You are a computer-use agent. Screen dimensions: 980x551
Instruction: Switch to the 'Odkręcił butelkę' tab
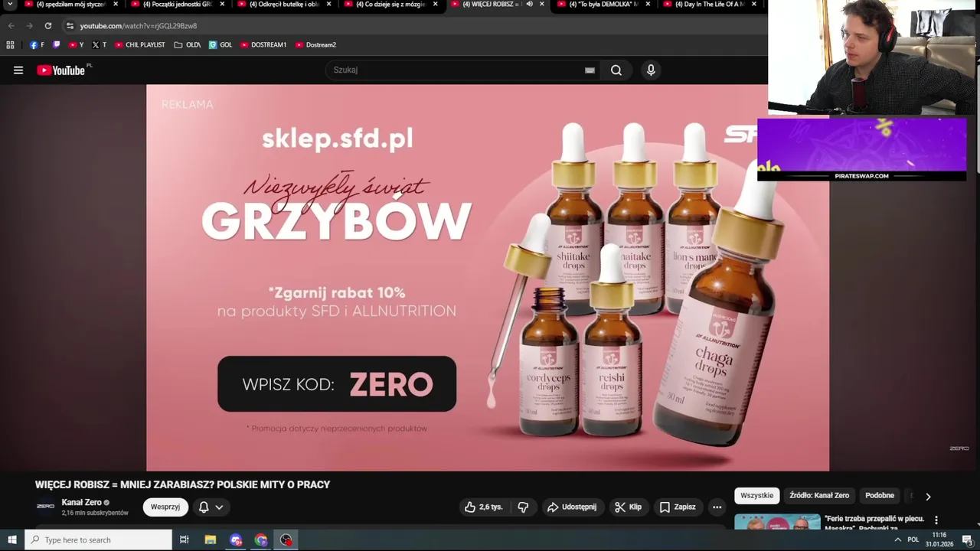(x=283, y=5)
